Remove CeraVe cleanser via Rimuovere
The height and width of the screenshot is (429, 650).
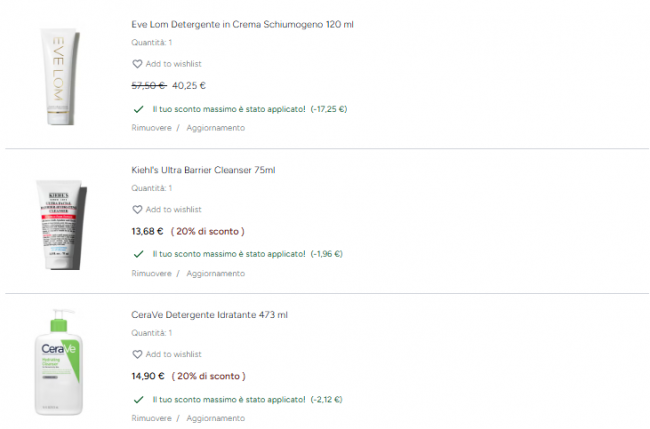click(x=151, y=418)
